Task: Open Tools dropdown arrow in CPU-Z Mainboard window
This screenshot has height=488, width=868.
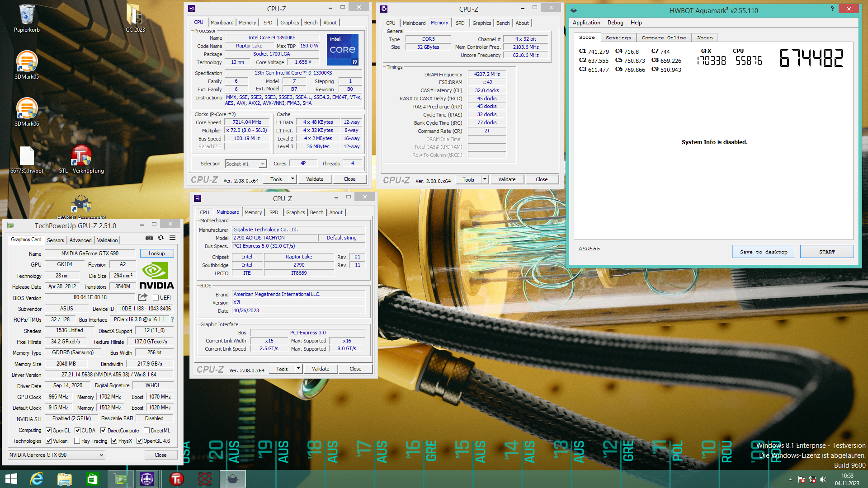Action: pos(298,369)
